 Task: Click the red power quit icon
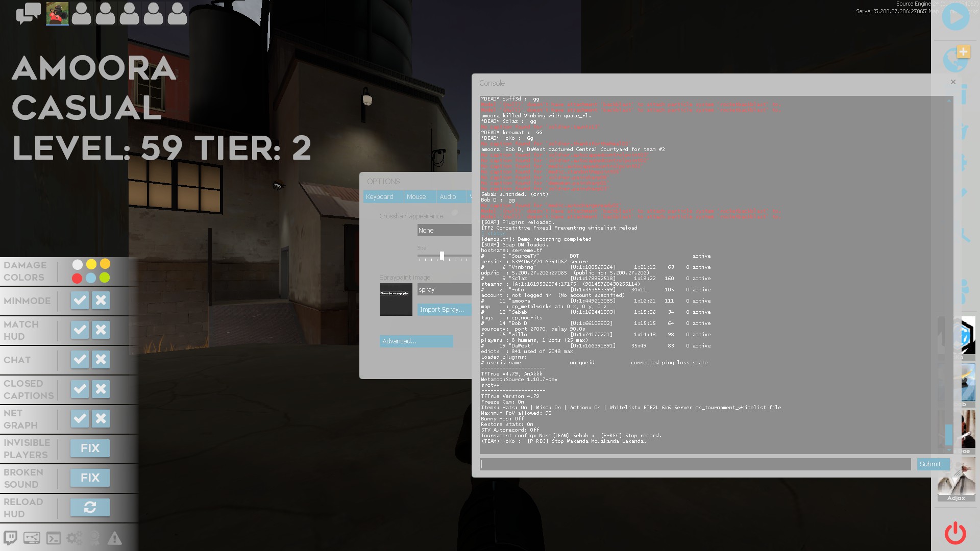click(x=955, y=533)
